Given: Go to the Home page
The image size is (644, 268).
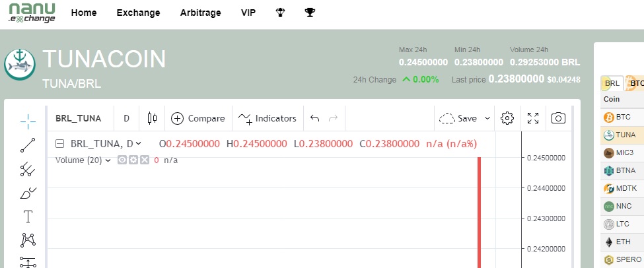Looking at the screenshot, I should (x=84, y=13).
